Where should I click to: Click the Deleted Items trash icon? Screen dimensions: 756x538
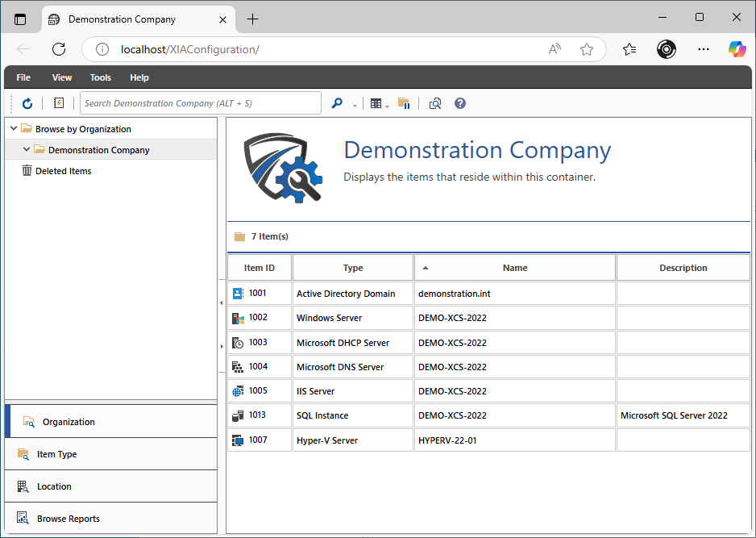(x=27, y=170)
